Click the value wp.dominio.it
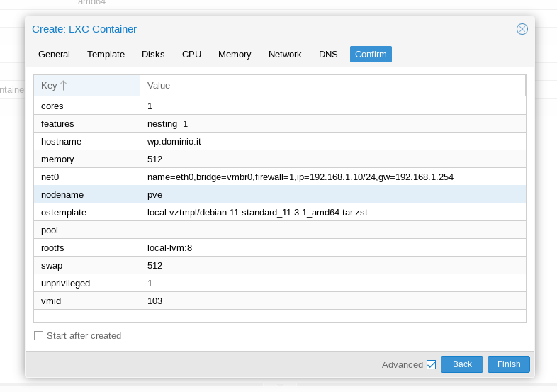Screen dimensions: 557x392 click(174, 142)
